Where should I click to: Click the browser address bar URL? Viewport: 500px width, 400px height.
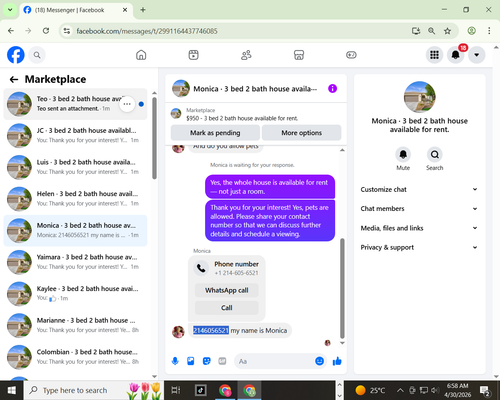(147, 31)
